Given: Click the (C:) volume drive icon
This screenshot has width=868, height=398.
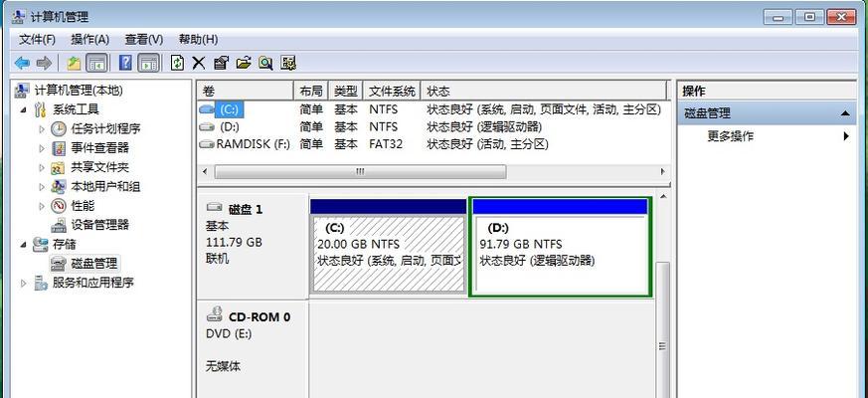Looking at the screenshot, I should pyautogui.click(x=207, y=109).
